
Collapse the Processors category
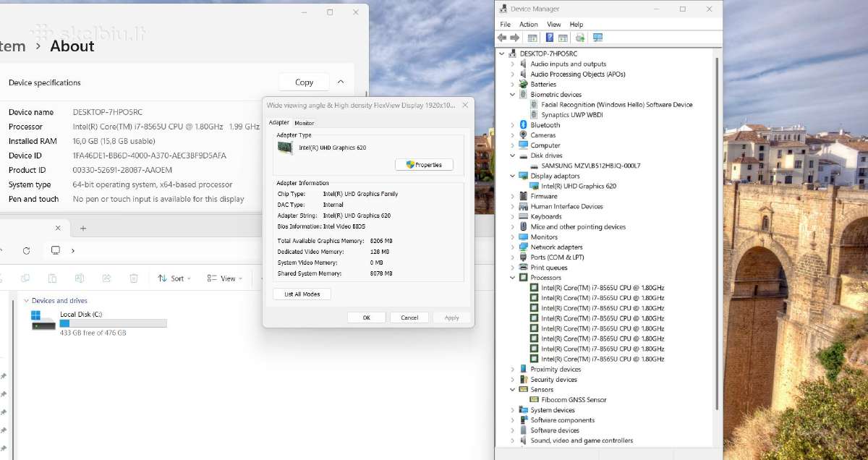[x=512, y=278]
